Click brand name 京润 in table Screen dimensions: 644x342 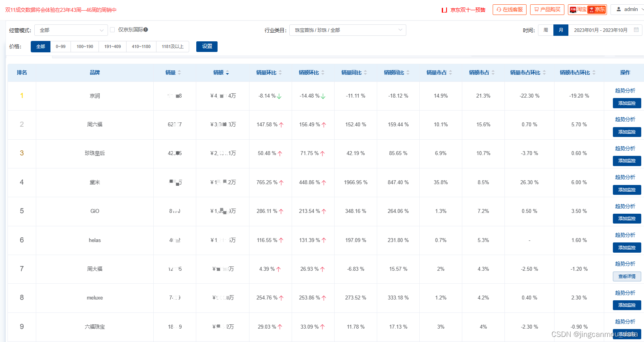pyautogui.click(x=95, y=96)
